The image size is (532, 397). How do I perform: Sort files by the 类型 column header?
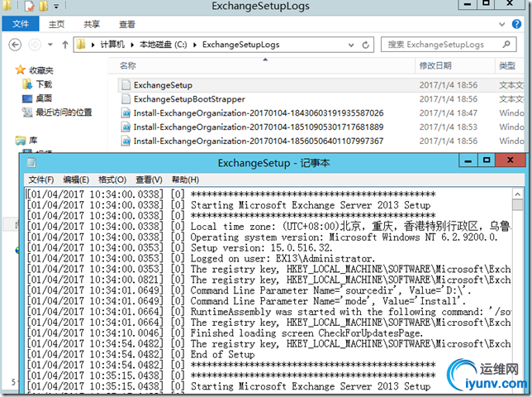coord(507,65)
